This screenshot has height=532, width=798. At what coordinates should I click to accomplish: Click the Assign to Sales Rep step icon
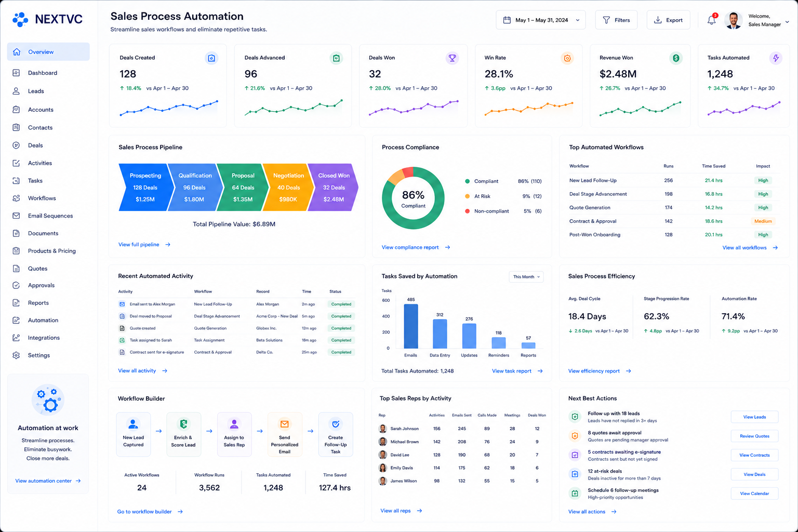[x=234, y=424]
